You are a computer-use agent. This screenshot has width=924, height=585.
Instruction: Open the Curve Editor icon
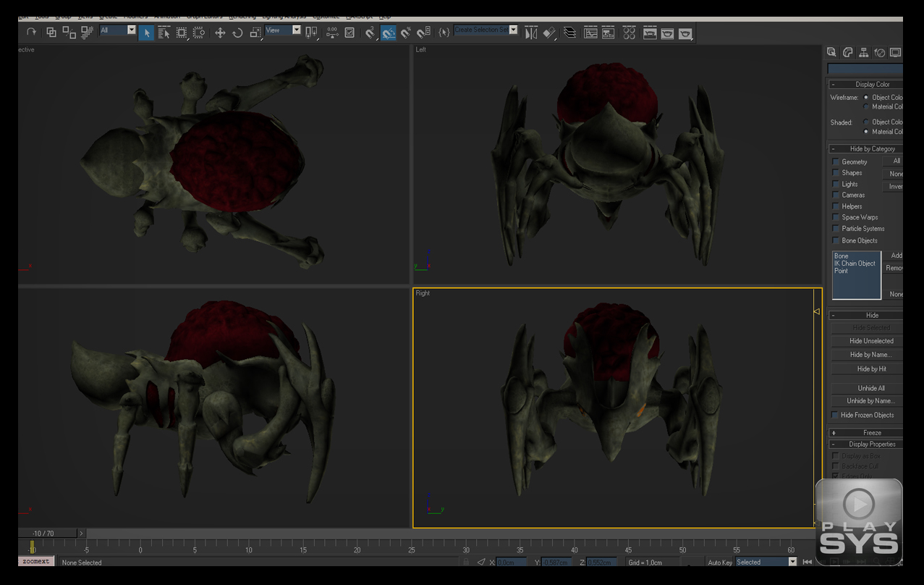point(590,33)
